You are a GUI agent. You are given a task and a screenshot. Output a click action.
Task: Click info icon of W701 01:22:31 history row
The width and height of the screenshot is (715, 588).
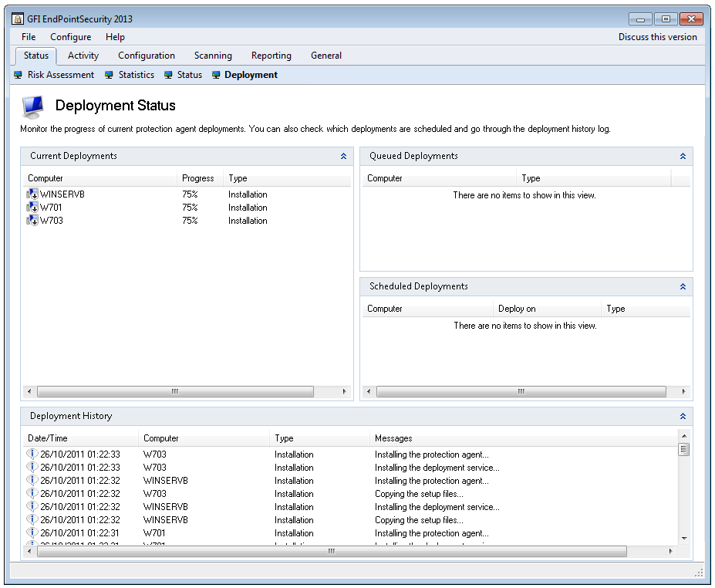pyautogui.click(x=32, y=532)
